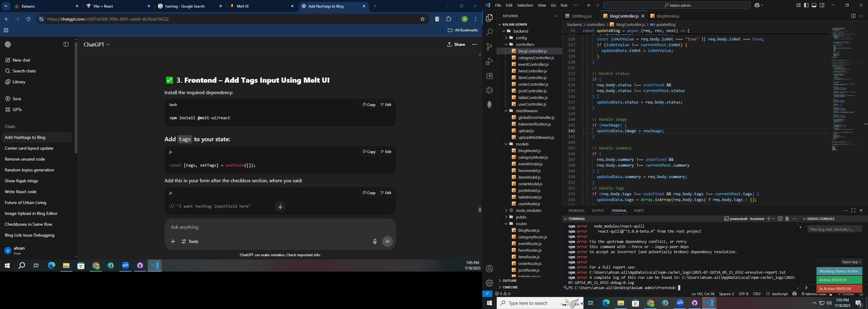868x309 pixels.
Task: Switch to the blogModel.js editor tab
Action: coord(668,16)
